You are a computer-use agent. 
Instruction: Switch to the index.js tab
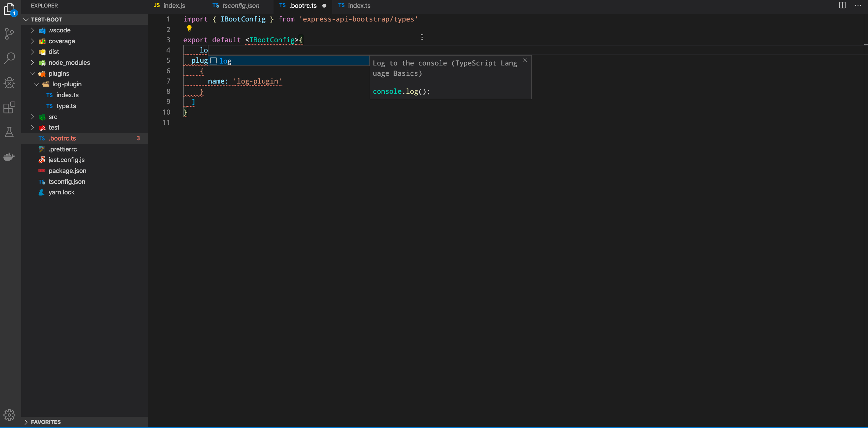pos(174,6)
